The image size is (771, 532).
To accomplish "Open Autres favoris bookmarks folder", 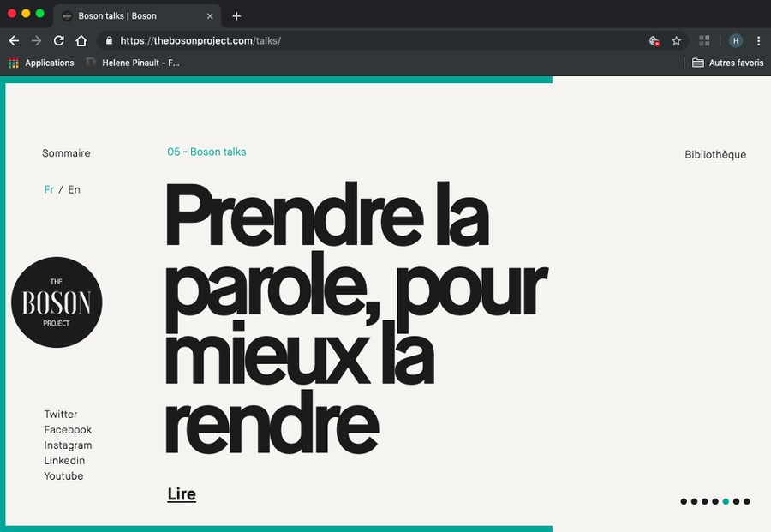I will (727, 63).
